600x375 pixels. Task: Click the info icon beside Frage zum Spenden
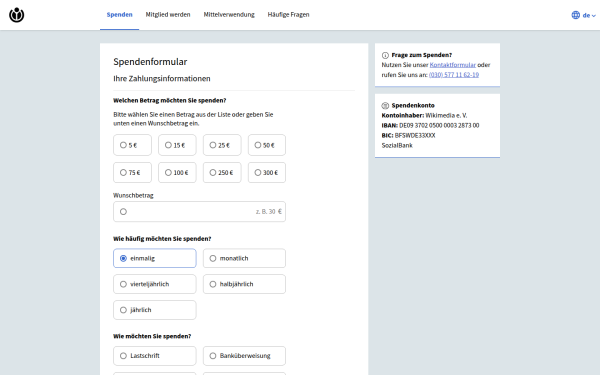click(x=385, y=55)
